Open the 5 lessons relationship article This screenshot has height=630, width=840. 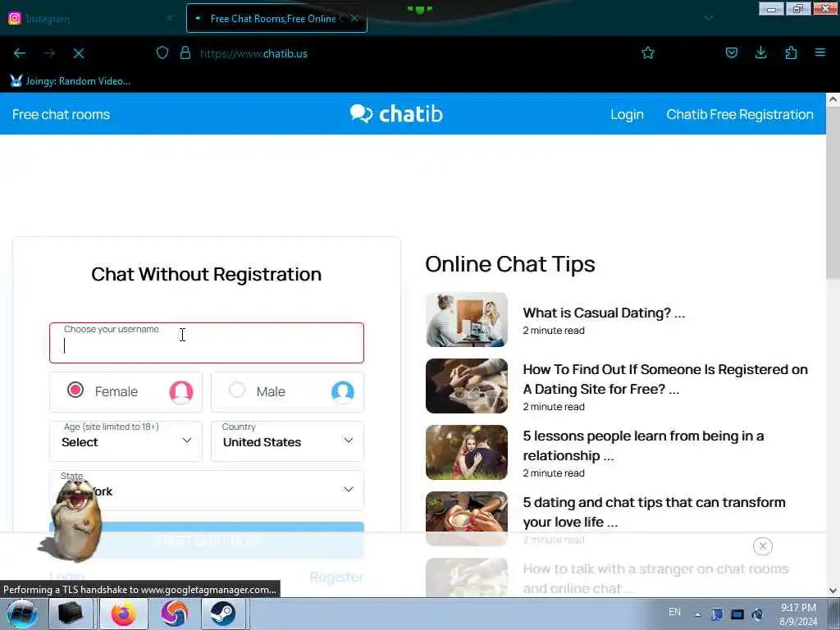(643, 445)
